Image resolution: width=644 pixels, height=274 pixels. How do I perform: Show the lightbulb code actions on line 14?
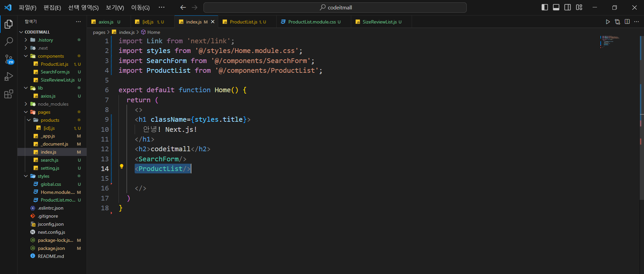[122, 166]
